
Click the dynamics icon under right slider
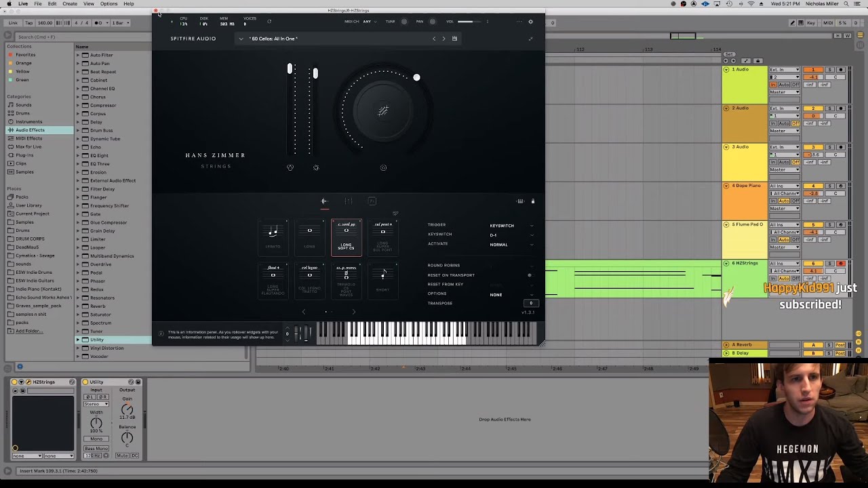[x=316, y=167]
